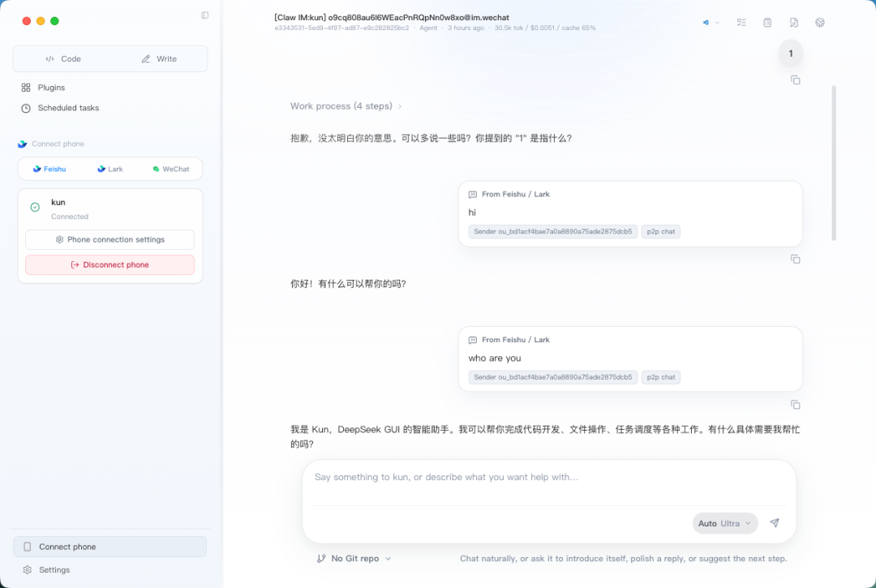The image size is (876, 588).
Task: Click the session metadata line with token cost
Action: pos(435,28)
